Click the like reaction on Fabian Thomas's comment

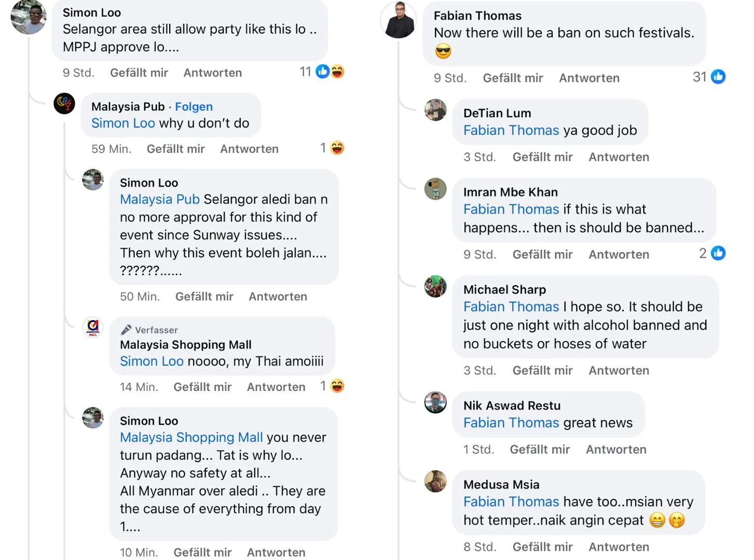tap(718, 77)
